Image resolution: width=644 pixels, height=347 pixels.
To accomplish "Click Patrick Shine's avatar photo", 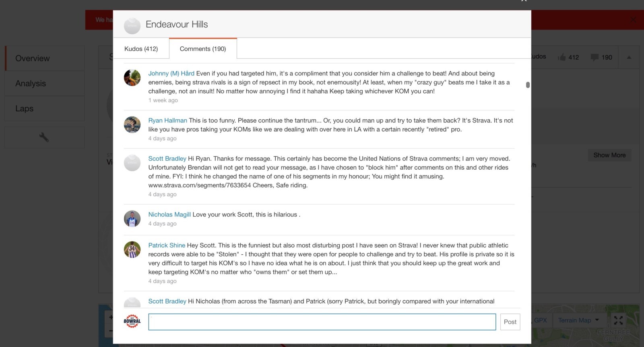I will pyautogui.click(x=132, y=249).
